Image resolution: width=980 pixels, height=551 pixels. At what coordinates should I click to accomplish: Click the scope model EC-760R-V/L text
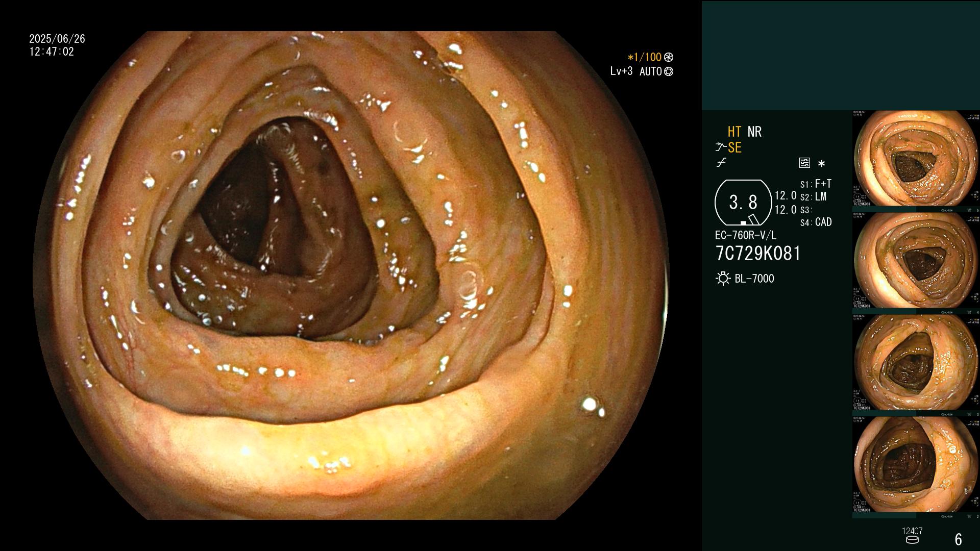coord(746,236)
